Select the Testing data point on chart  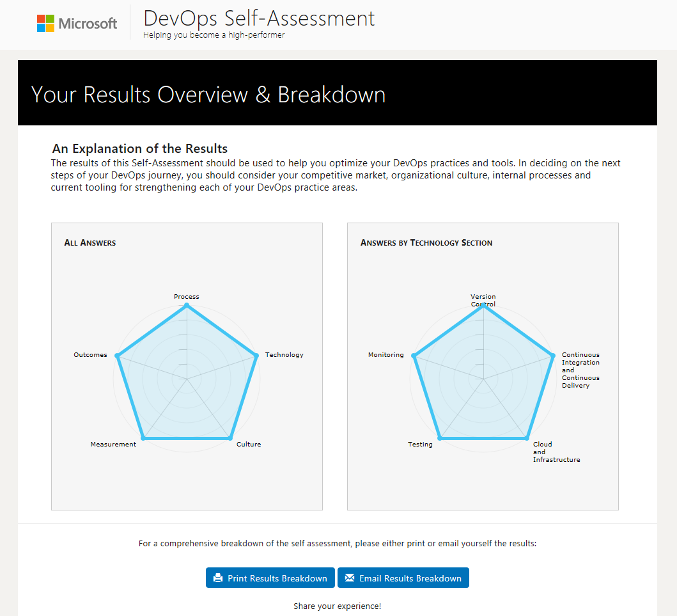pos(440,438)
